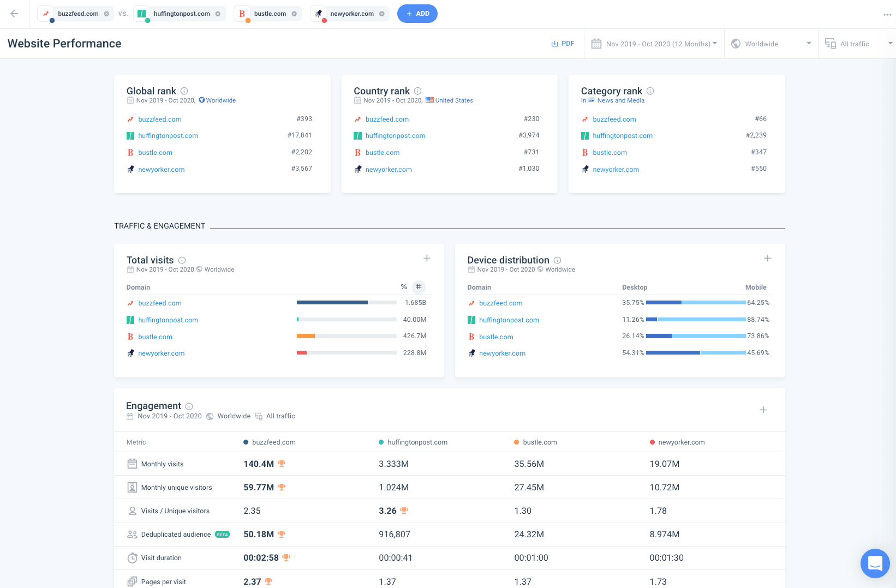The width and height of the screenshot is (896, 588).
Task: Click the calendar icon in the date filter
Action: pos(596,43)
